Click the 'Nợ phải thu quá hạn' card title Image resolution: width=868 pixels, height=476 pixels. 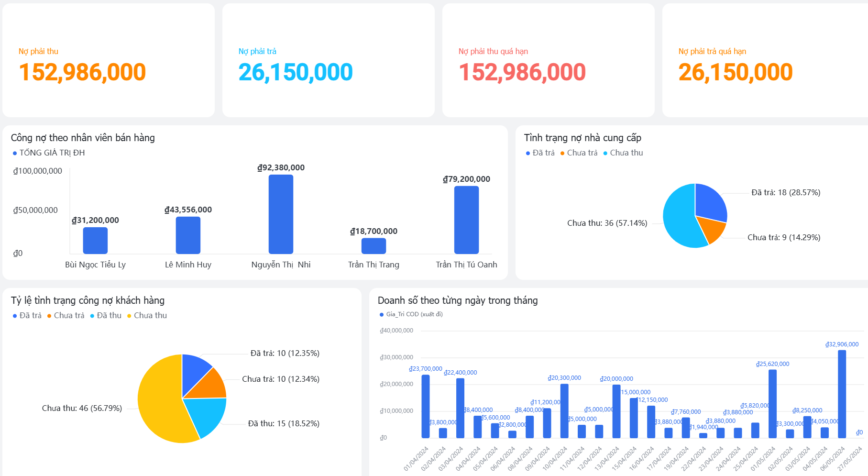[x=493, y=51]
